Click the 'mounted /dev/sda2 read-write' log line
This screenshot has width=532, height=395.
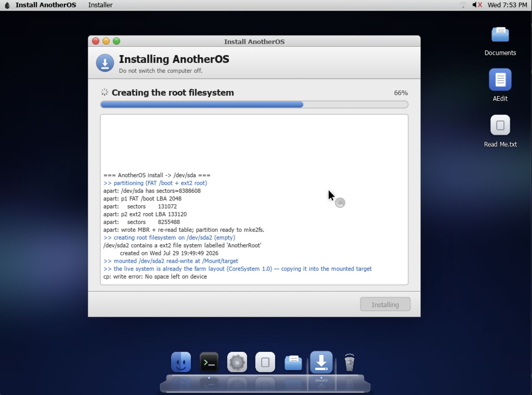point(171,261)
